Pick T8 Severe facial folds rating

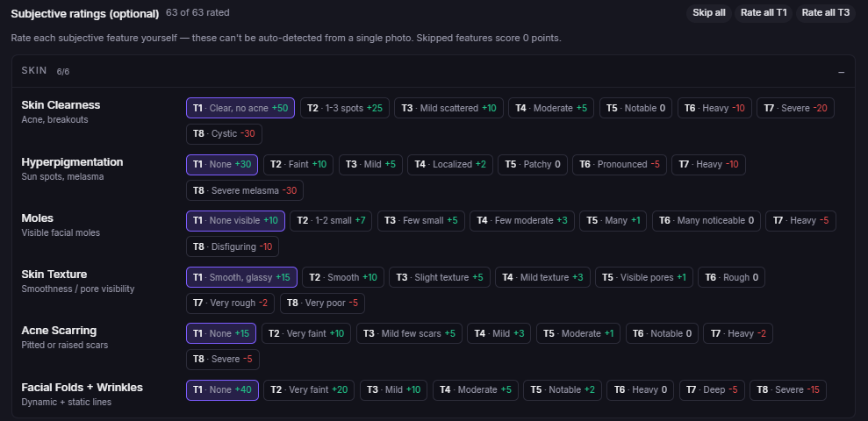[x=788, y=390]
